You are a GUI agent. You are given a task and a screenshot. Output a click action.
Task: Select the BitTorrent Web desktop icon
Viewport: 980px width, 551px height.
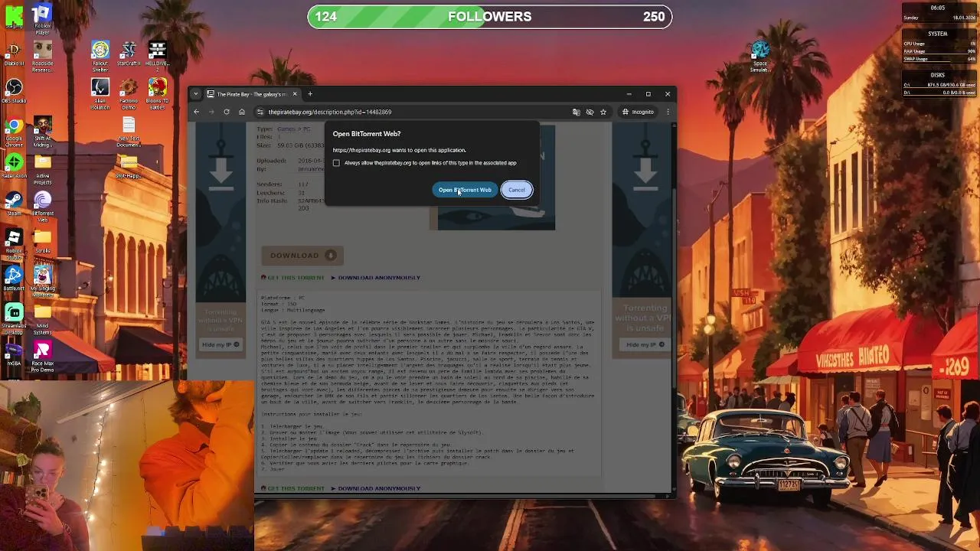pos(42,207)
